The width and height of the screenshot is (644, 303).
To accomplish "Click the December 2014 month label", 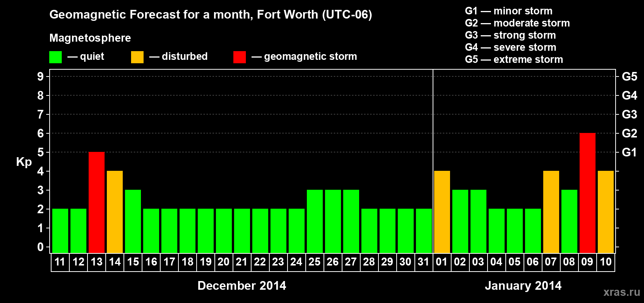I will [x=242, y=286].
